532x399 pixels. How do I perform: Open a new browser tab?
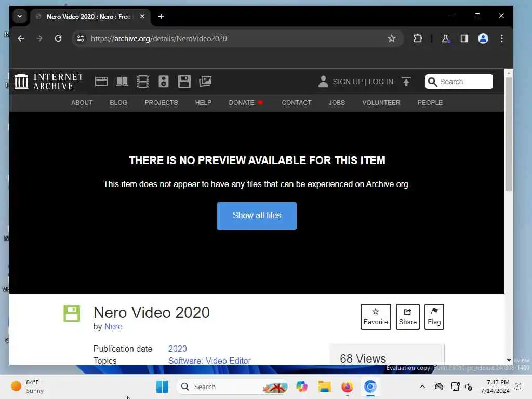pos(161,16)
